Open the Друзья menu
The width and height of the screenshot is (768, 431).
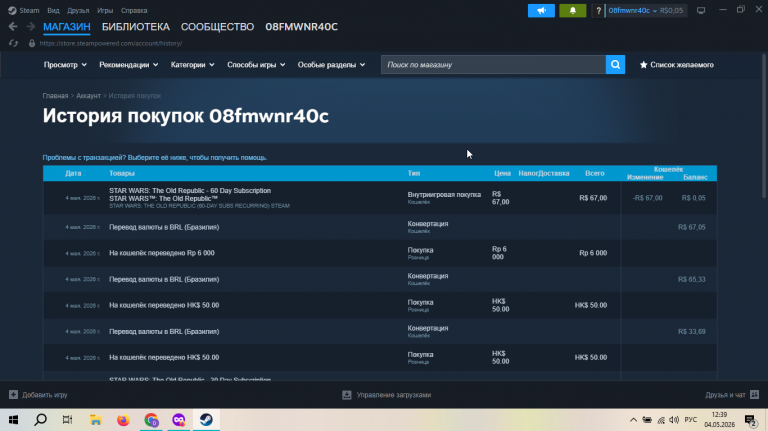pyautogui.click(x=78, y=10)
